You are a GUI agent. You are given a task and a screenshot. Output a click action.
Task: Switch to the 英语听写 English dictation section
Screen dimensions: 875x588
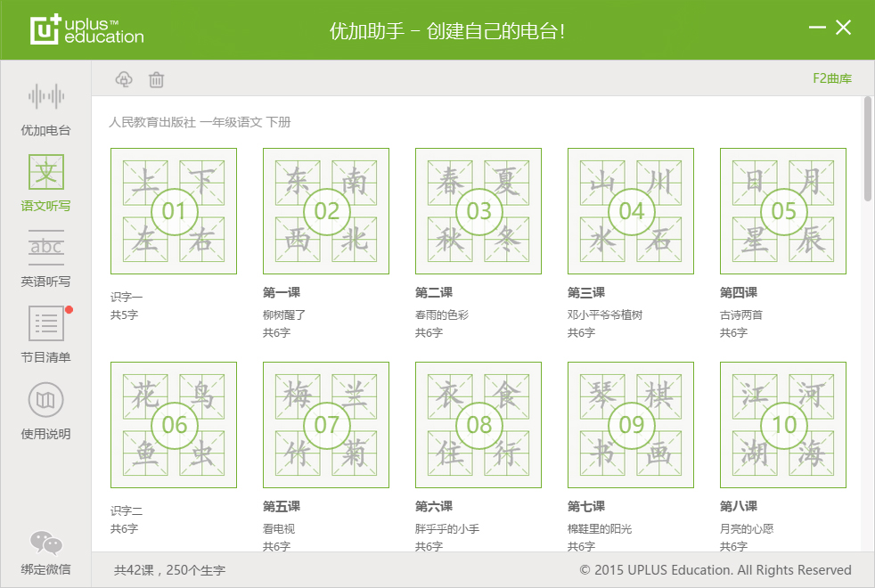click(45, 258)
